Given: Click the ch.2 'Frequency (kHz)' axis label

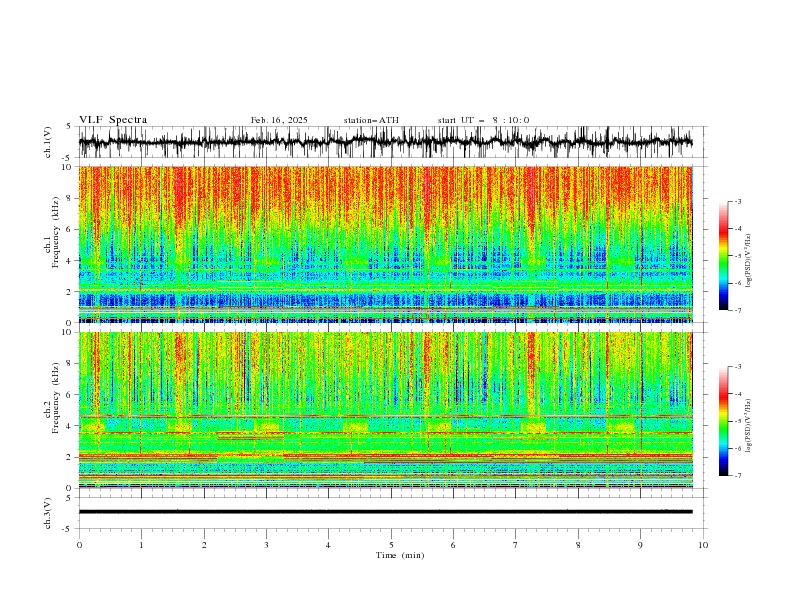Looking at the screenshot, I should [56, 397].
